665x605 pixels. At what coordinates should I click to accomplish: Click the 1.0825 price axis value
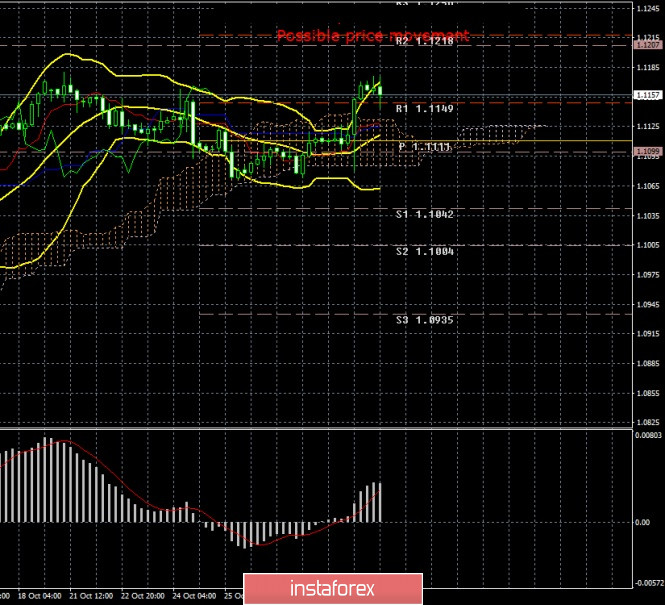pos(648,422)
